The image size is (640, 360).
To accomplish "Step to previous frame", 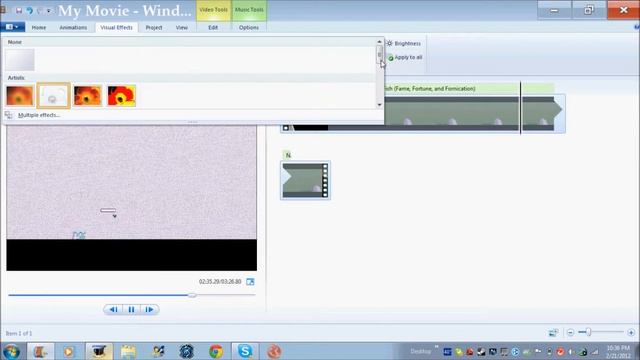I will (x=113, y=309).
